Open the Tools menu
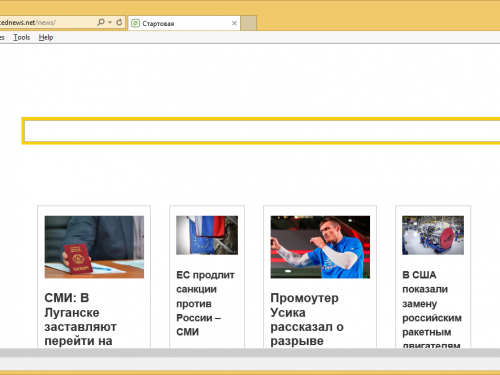This screenshot has height=375, width=500. click(22, 37)
